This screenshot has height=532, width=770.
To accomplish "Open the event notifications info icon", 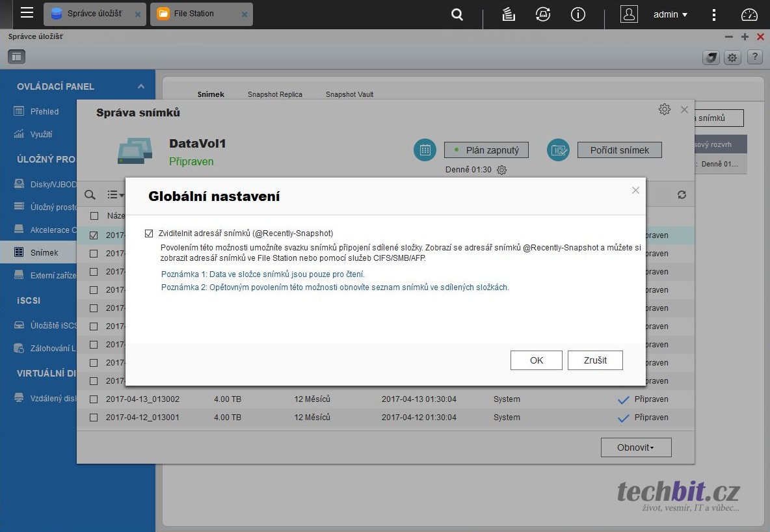I will click(x=577, y=14).
